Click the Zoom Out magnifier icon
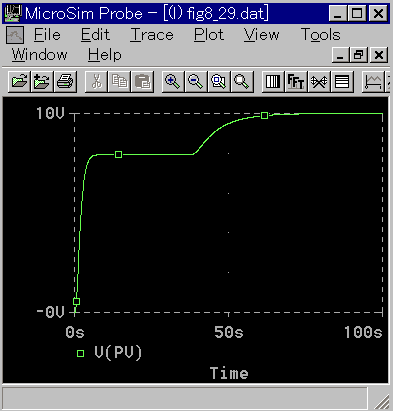 (196, 81)
